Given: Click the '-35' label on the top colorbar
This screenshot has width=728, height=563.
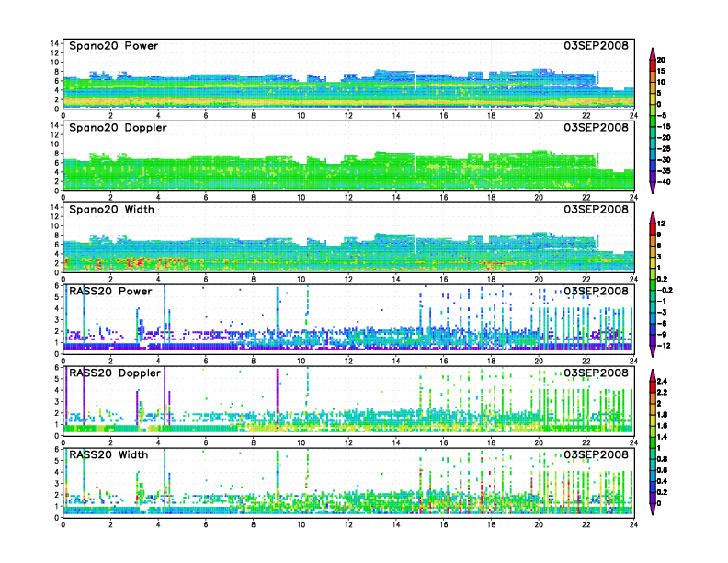Looking at the screenshot, I should tap(664, 171).
